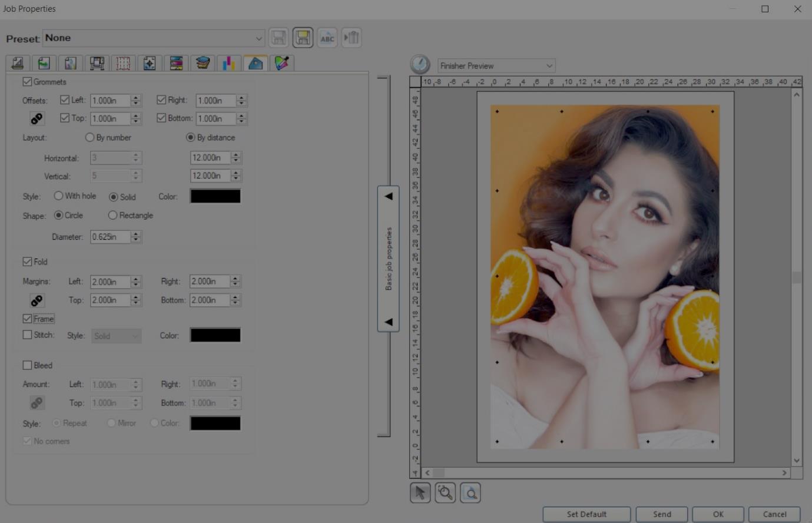
Task: Collapse panel using lower black arrow
Action: 389,322
